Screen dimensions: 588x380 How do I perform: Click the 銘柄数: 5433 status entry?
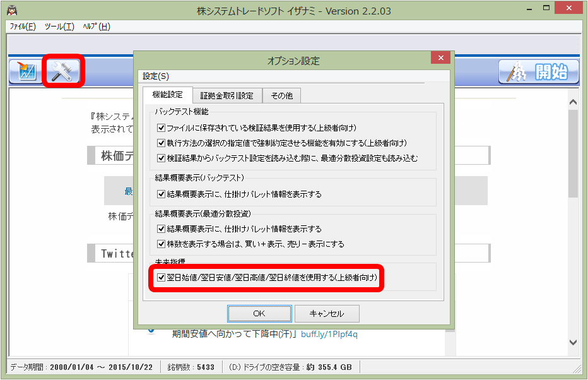pos(191,367)
